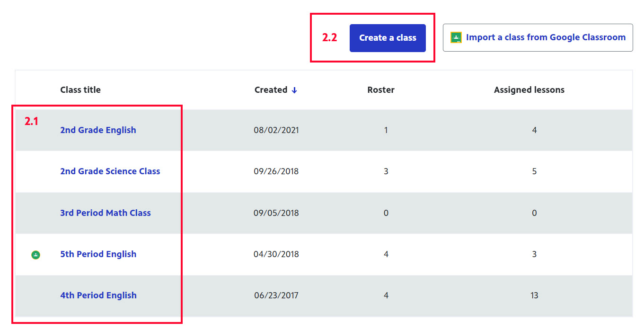644x331 pixels.
Task: Click the assigned lessons count of 13
Action: pyautogui.click(x=534, y=295)
